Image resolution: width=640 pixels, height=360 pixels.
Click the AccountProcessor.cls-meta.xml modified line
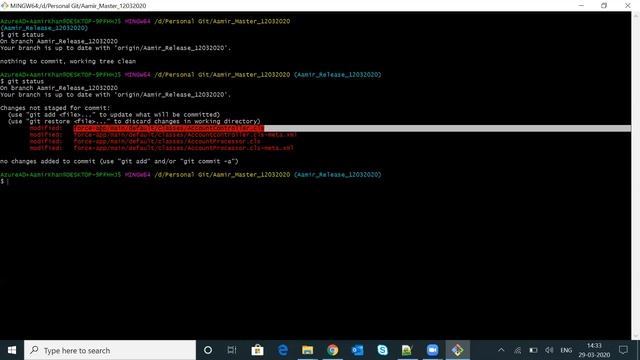pyautogui.click(x=162, y=148)
